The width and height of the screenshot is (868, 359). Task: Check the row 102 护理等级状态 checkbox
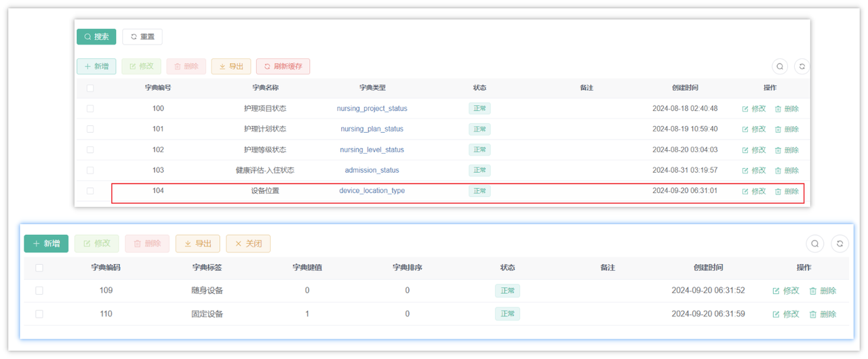tap(90, 150)
